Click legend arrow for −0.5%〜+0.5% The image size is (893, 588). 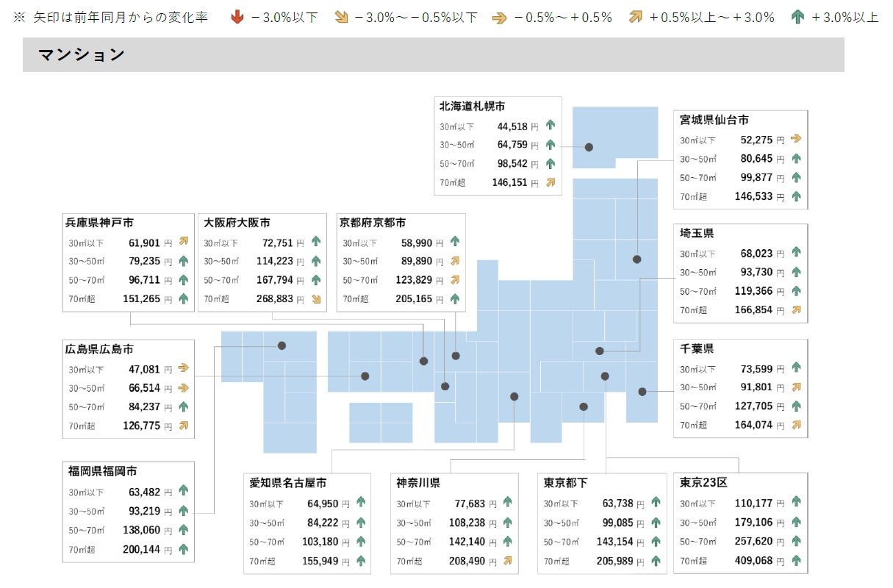[x=499, y=17]
